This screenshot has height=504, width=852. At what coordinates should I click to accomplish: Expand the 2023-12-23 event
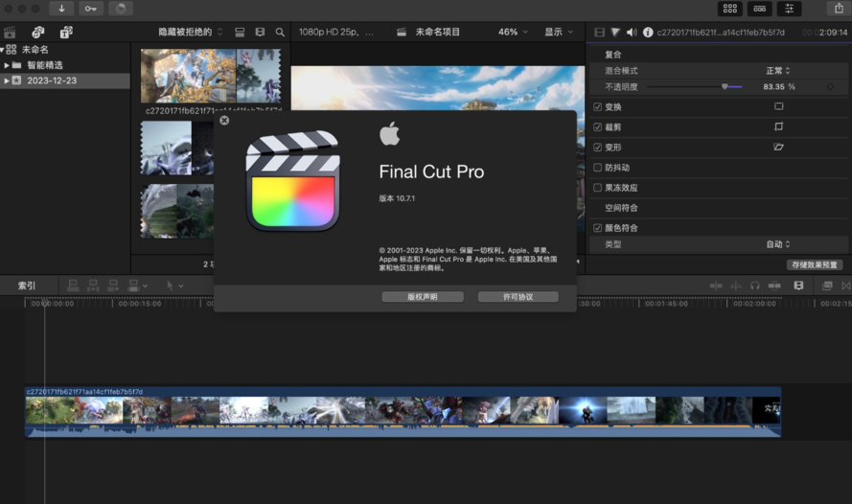click(7, 80)
